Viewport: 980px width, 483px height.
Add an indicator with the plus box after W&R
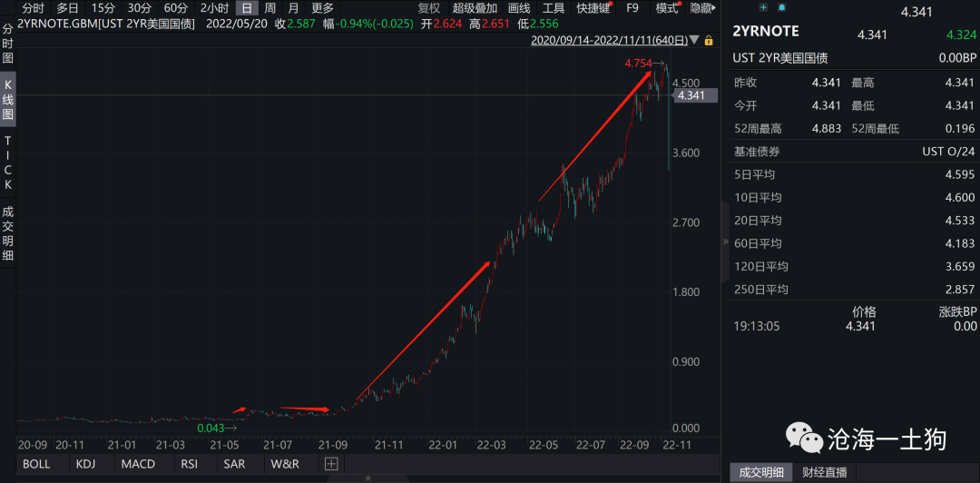click(x=331, y=464)
